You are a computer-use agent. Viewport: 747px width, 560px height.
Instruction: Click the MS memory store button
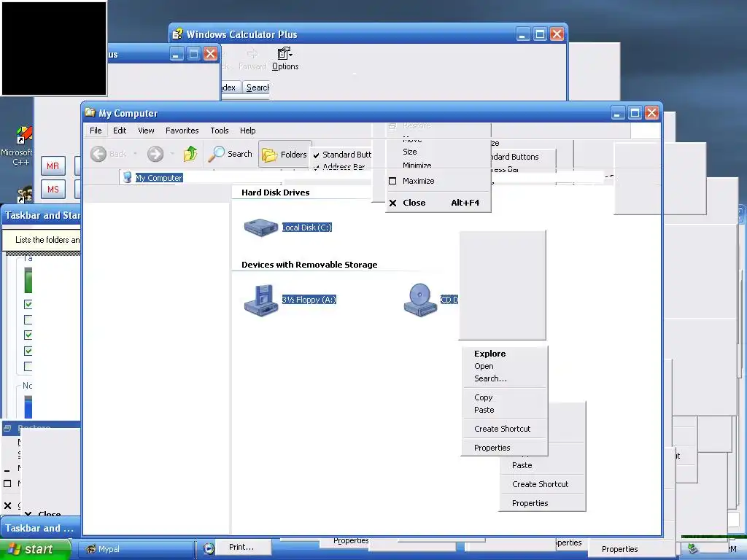(x=53, y=189)
